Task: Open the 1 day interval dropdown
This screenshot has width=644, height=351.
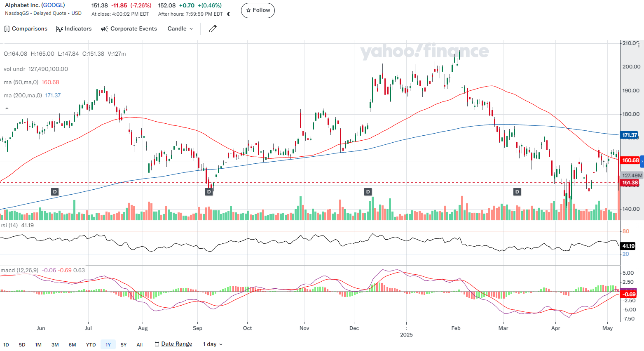Action: [213, 344]
